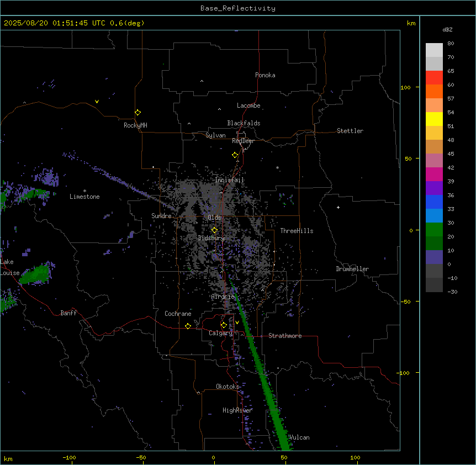Select the Cochrane label
Screen dimensions: 476x465
pyautogui.click(x=178, y=314)
